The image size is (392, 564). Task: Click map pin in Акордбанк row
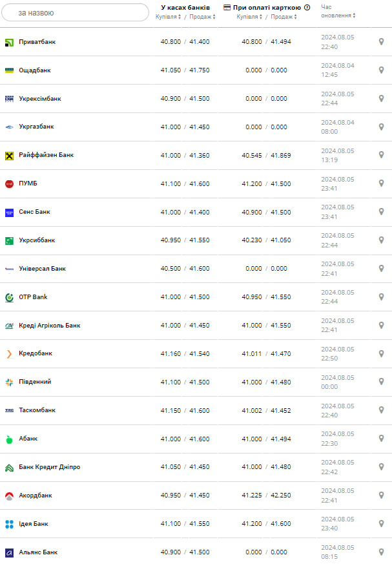pyautogui.click(x=381, y=496)
